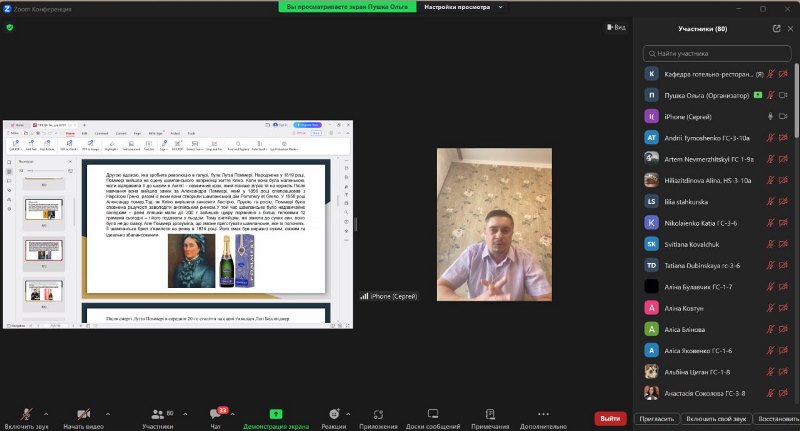This screenshot has width=800, height=431.
Task: Open Дополнительно three-dots menu
Action: point(543,414)
